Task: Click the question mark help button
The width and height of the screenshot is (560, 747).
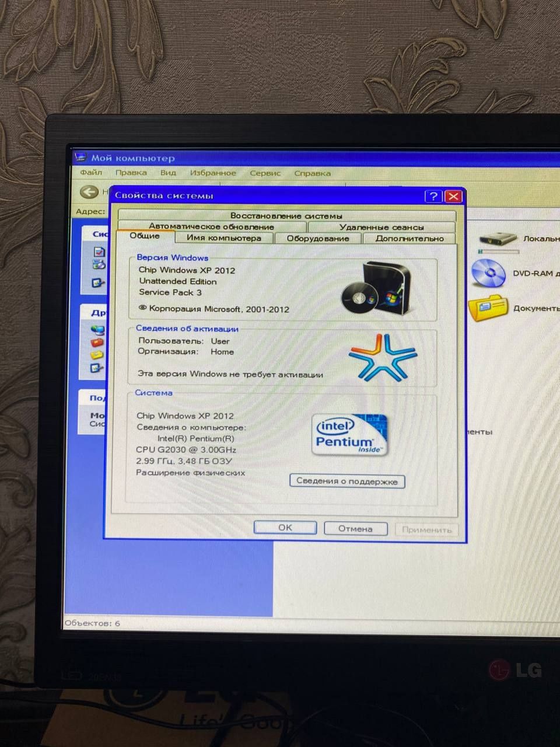Action: [x=433, y=196]
